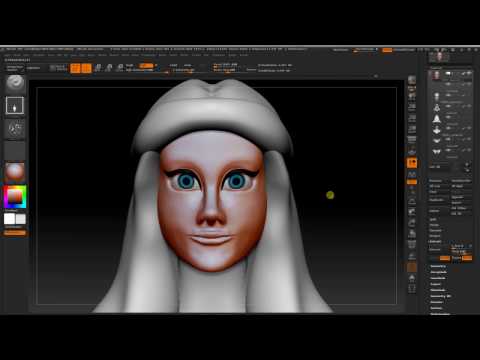Click the Xpose icon at right shelf bottom
Viewport: 480px width, 360px height.
tap(412, 288)
